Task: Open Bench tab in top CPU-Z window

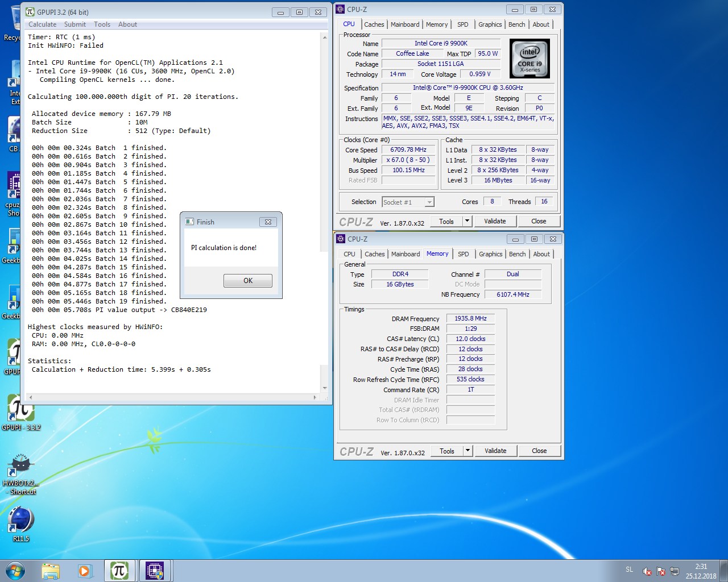Action: pyautogui.click(x=517, y=24)
